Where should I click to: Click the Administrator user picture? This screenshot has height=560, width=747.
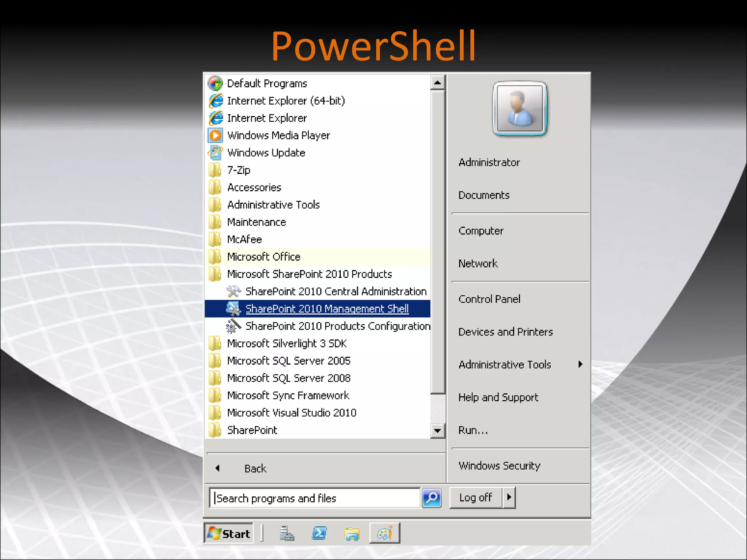pos(520,109)
